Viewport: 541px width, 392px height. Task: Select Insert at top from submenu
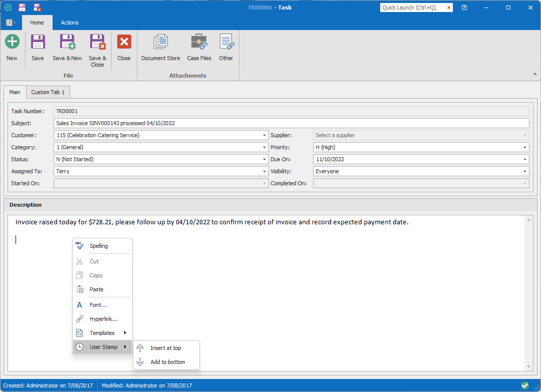(166, 348)
